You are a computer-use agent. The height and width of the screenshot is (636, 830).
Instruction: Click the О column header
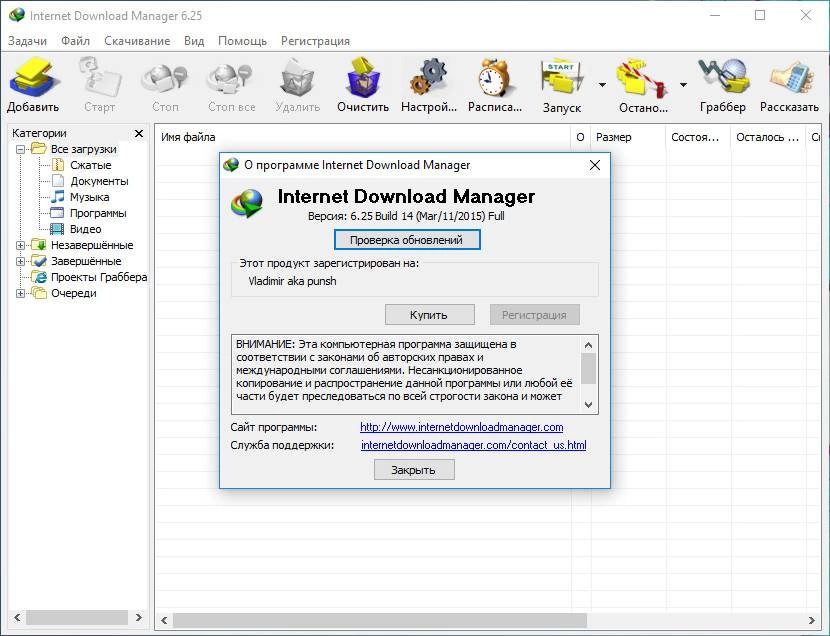pos(581,137)
